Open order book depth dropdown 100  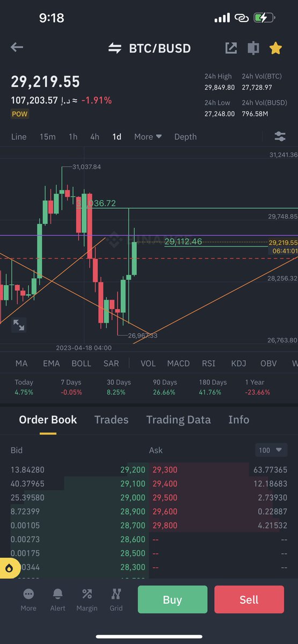pos(271,450)
